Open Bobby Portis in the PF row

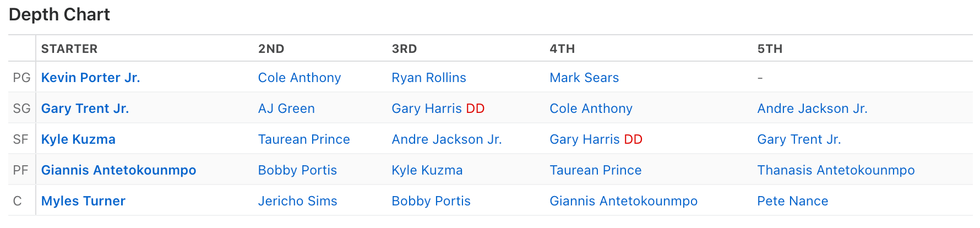coord(297,170)
